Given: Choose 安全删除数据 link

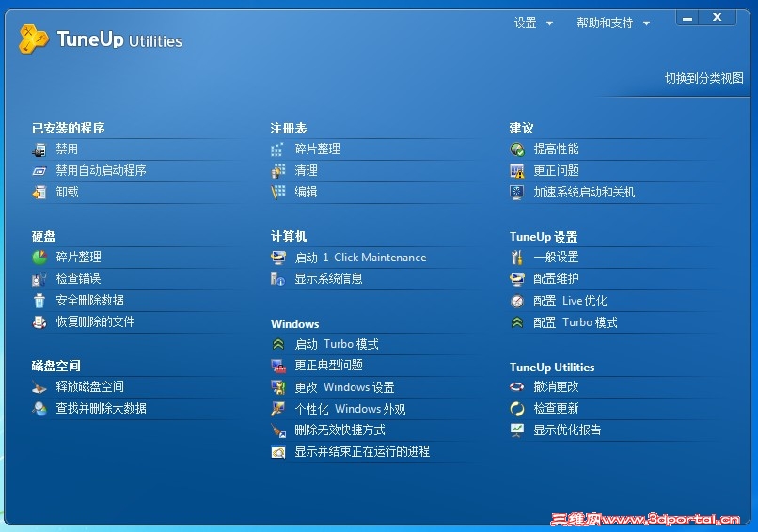Looking at the screenshot, I should pos(90,301).
